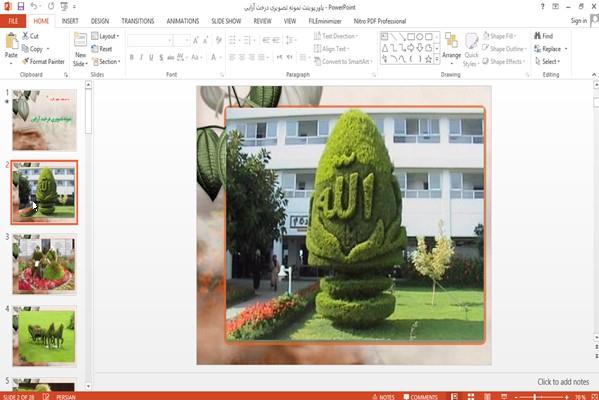Open the Section dropdown
Image resolution: width=599 pixels, height=400 pixels.
tap(106, 62)
